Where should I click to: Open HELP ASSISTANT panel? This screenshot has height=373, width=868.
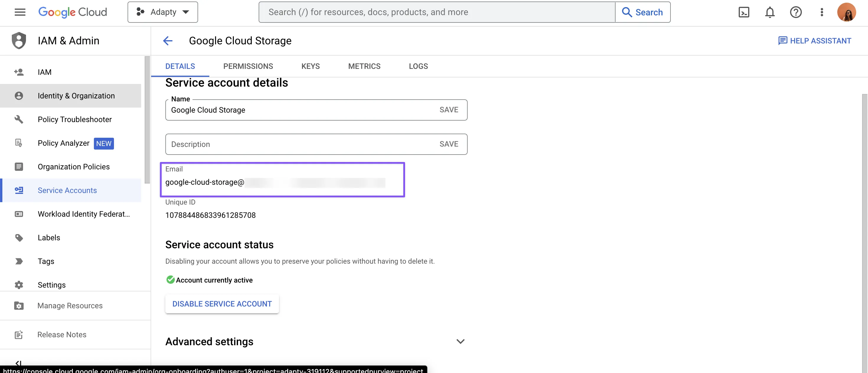(815, 41)
